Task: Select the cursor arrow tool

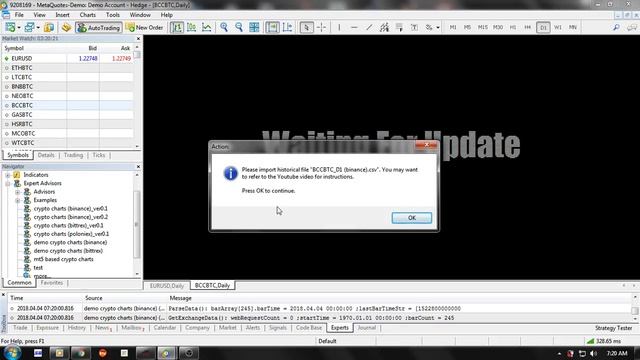Action: [306, 27]
